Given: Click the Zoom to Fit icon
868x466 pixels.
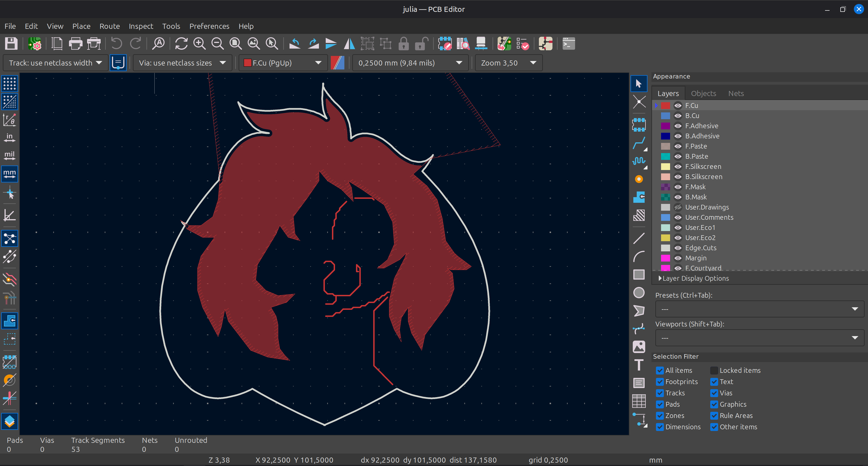Looking at the screenshot, I should point(235,44).
